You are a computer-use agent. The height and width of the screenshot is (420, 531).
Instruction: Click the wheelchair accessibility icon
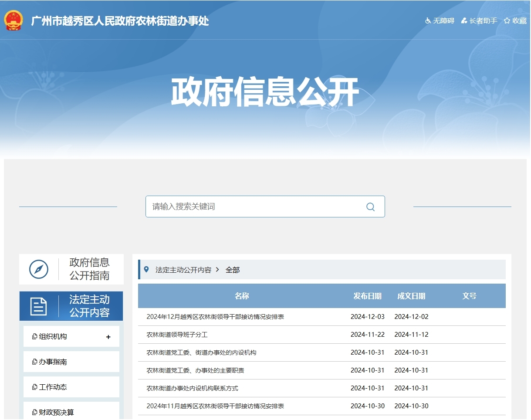pos(428,20)
